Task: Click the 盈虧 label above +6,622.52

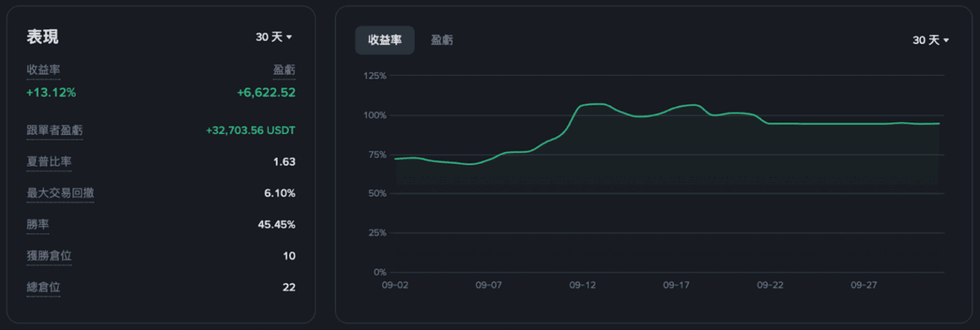Action: pyautogui.click(x=283, y=70)
